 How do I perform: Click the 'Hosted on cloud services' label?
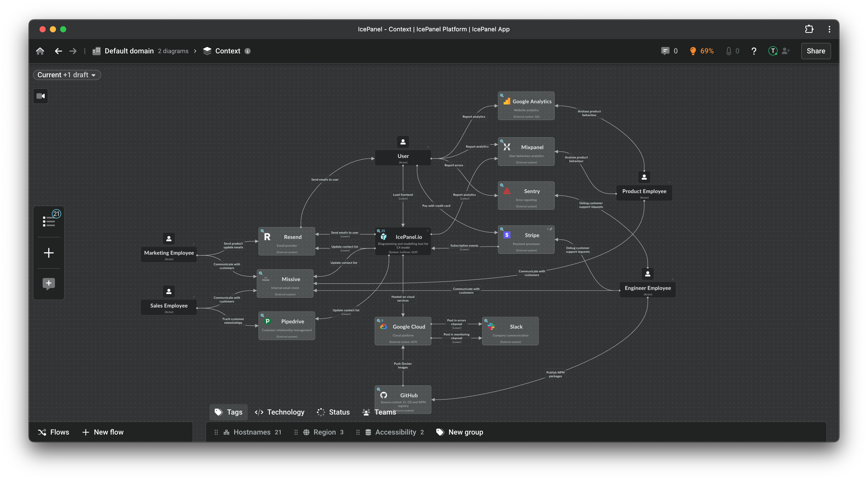[403, 299]
